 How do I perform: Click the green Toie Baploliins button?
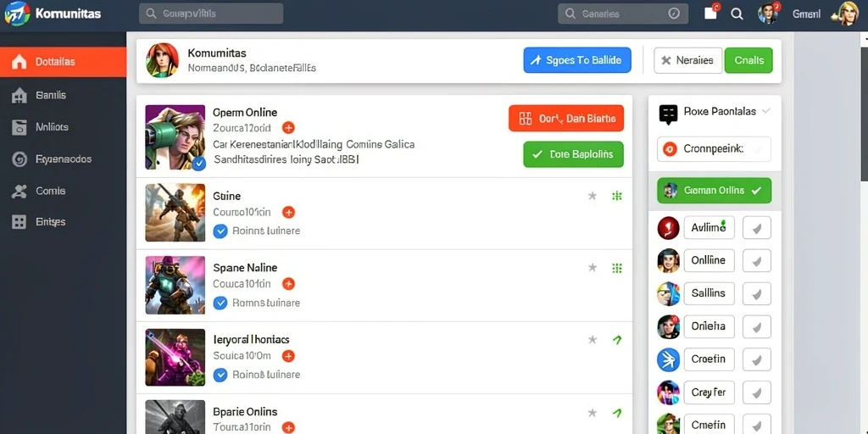[573, 154]
